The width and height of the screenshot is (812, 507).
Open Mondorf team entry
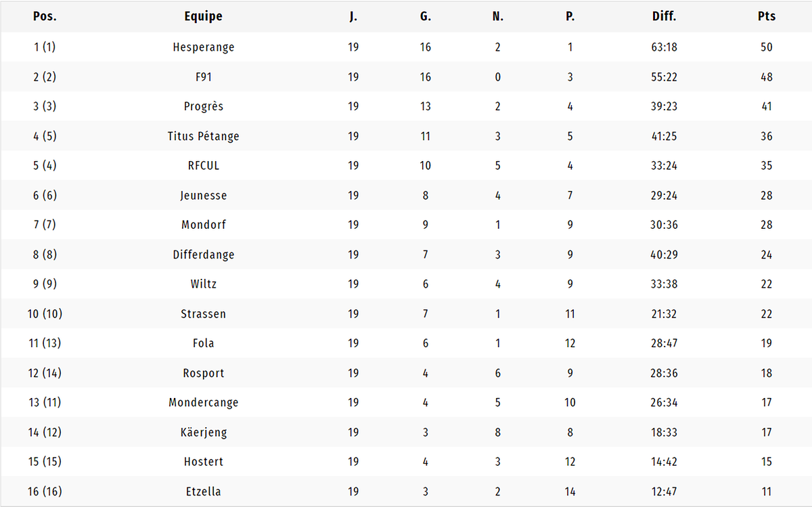tap(203, 225)
